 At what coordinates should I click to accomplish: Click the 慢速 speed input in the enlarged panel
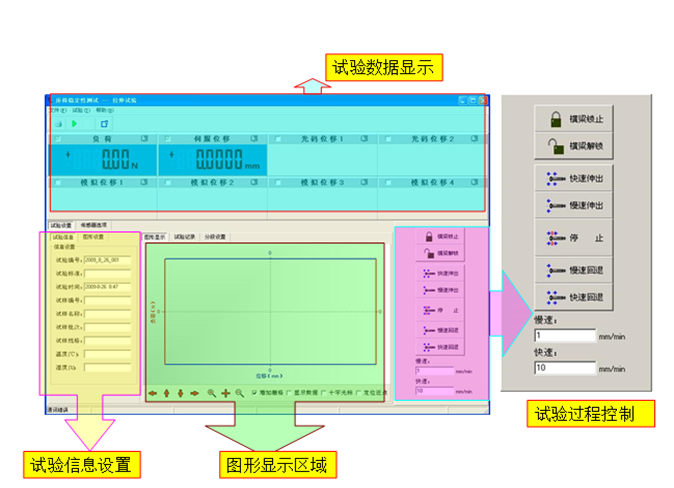[564, 335]
